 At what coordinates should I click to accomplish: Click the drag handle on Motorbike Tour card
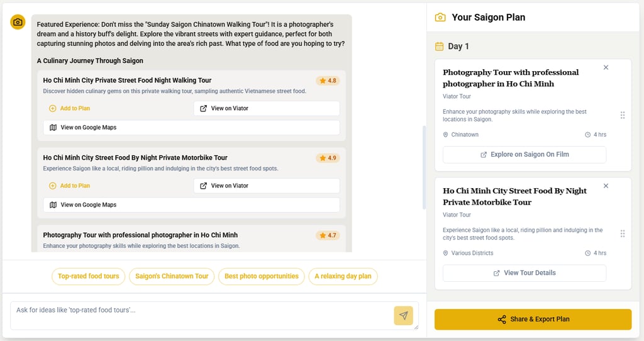coord(623,234)
